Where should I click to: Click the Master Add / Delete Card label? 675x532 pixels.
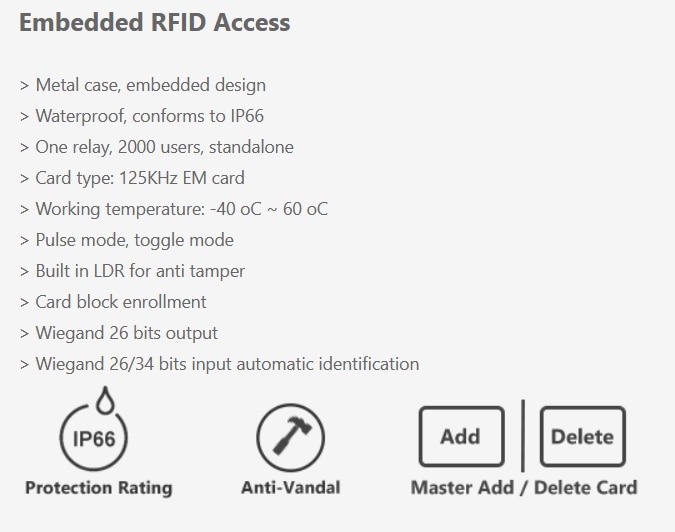[x=524, y=488]
